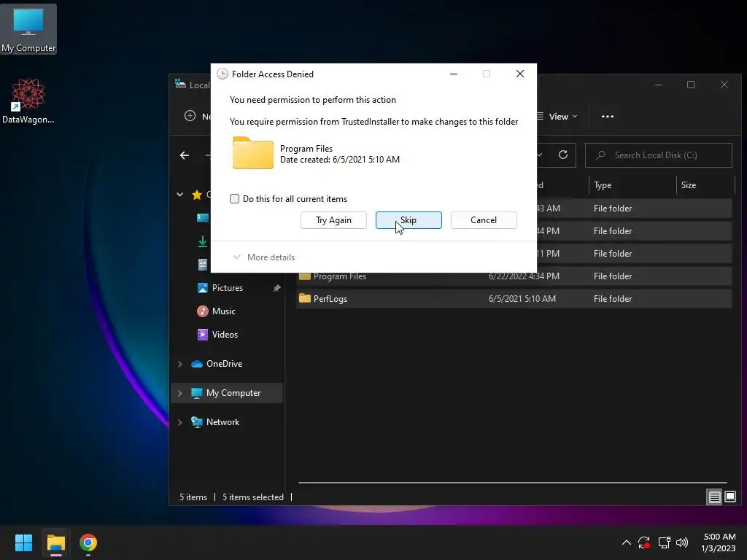This screenshot has height=560, width=747.
Task: Click the Program Files folder icon in dialog
Action: click(253, 153)
